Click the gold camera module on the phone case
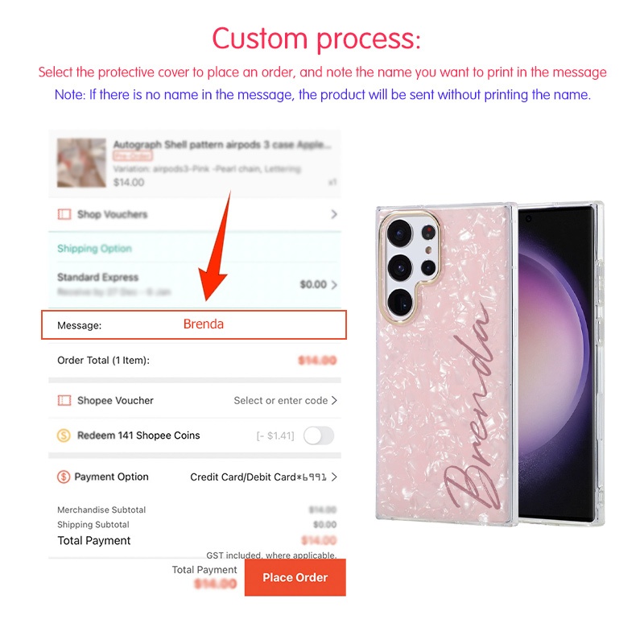The image size is (644, 644). click(x=410, y=266)
